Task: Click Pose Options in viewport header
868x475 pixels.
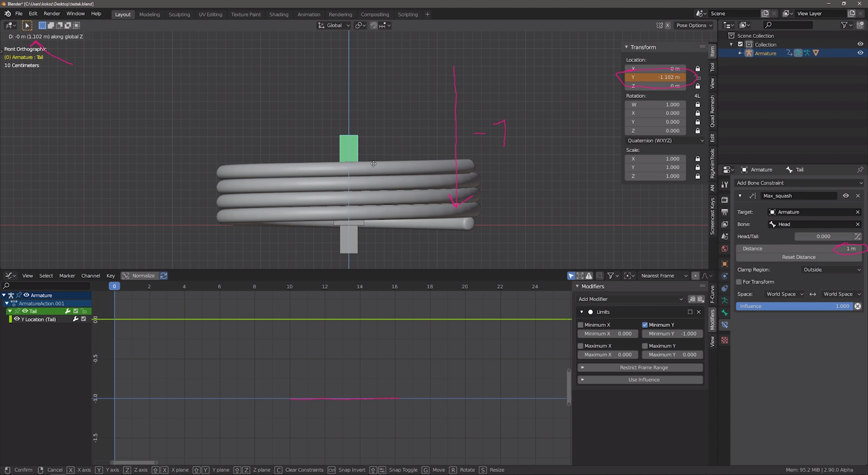Action: [x=694, y=25]
